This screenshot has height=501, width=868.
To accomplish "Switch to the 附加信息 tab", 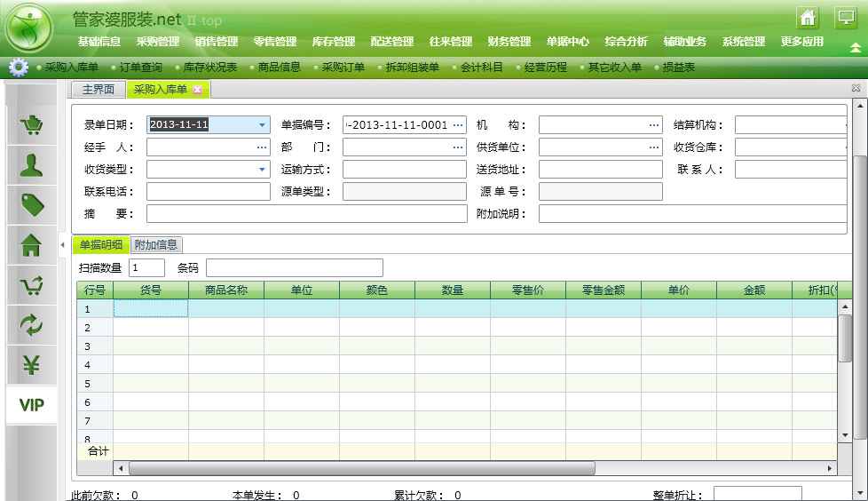I will pos(156,245).
